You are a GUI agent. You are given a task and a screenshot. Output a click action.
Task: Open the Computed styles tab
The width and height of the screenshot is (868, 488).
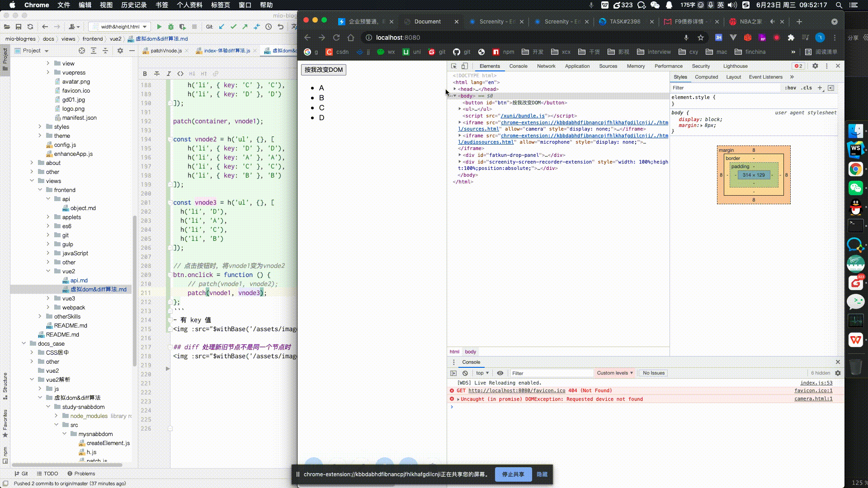(706, 77)
